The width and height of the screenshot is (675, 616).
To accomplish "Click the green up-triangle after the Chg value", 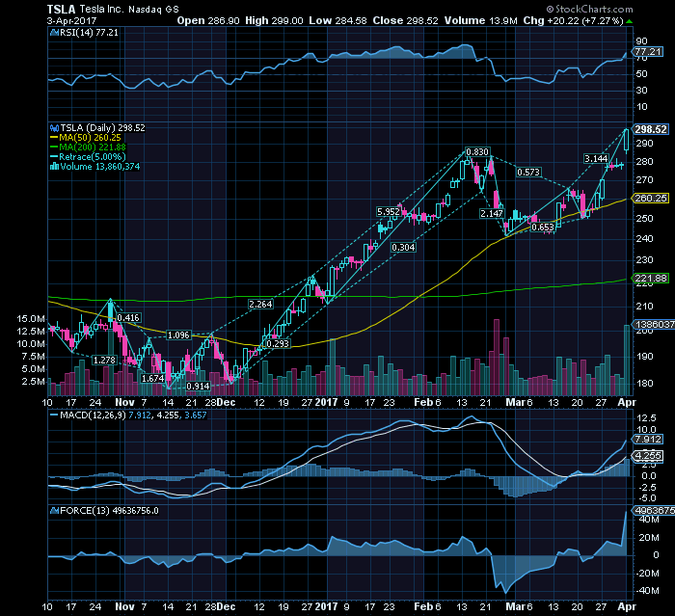I will click(630, 21).
